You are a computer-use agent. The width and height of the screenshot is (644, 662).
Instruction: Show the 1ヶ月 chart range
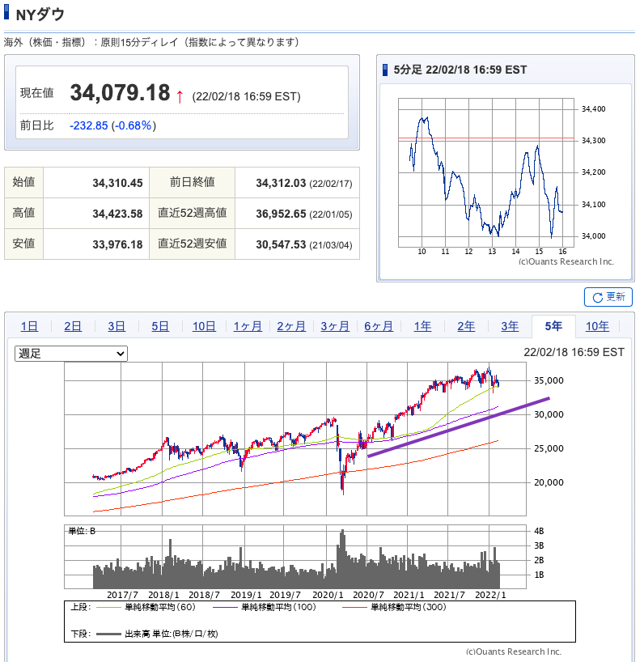248,326
